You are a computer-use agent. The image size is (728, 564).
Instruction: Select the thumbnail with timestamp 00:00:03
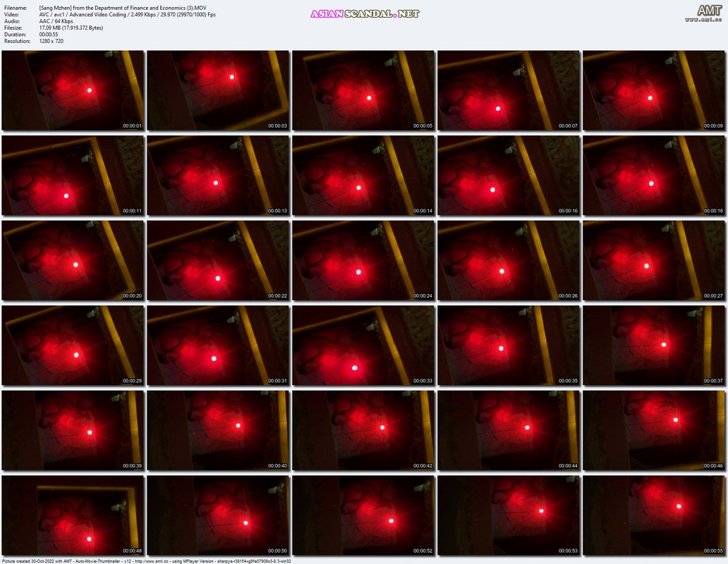pyautogui.click(x=218, y=90)
